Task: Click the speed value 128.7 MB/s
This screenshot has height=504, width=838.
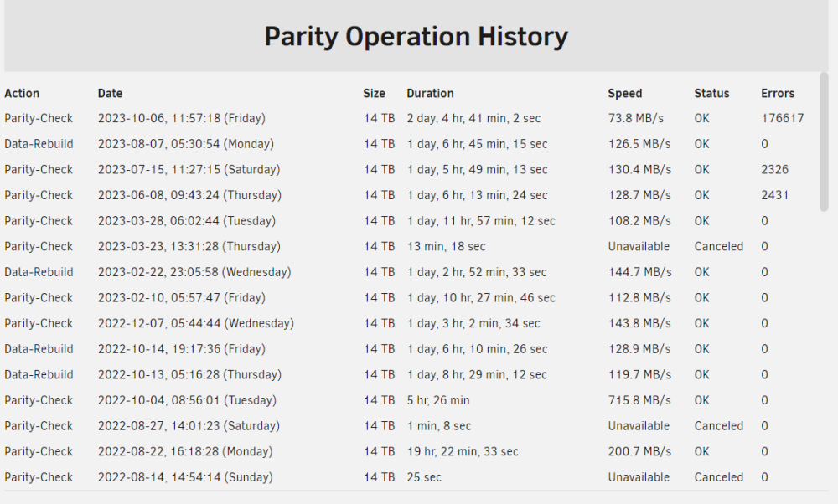Action: point(639,195)
